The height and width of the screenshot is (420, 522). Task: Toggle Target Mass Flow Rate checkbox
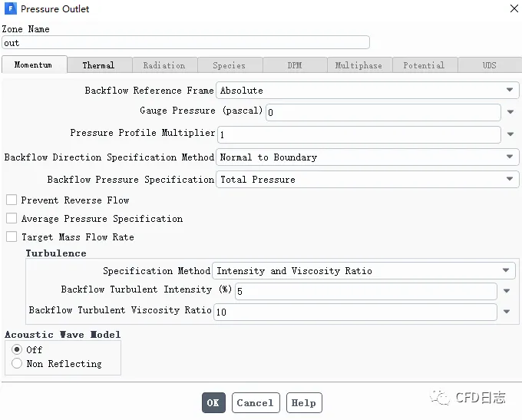point(12,237)
